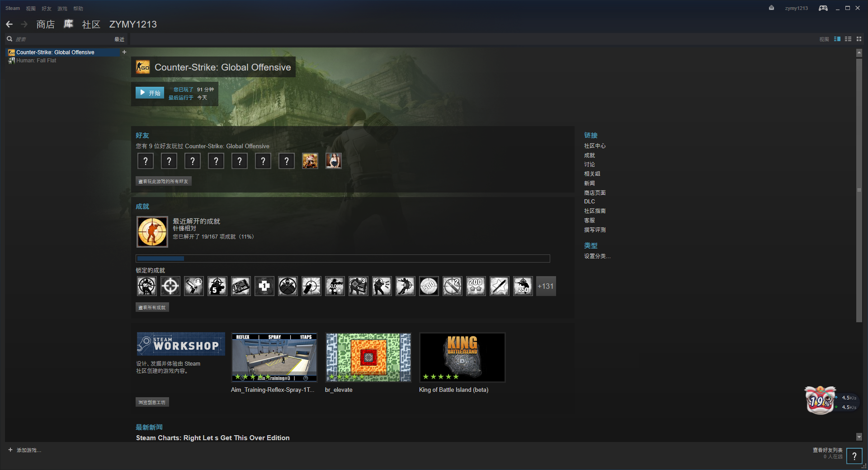Open the zymy1213 account dropdown
The width and height of the screenshot is (868, 470).
[796, 8]
